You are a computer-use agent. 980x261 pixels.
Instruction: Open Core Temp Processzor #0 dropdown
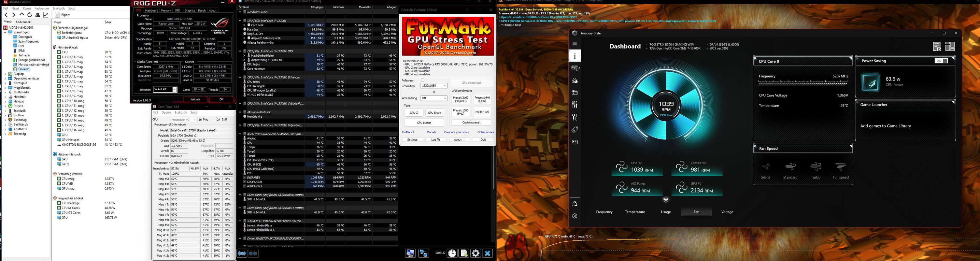tap(183, 120)
